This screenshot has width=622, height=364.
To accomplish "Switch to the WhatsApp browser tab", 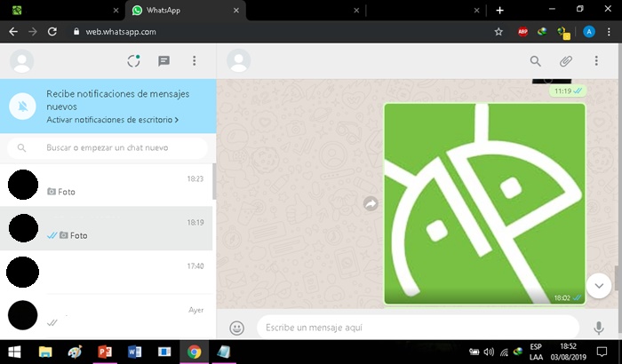I will click(186, 11).
